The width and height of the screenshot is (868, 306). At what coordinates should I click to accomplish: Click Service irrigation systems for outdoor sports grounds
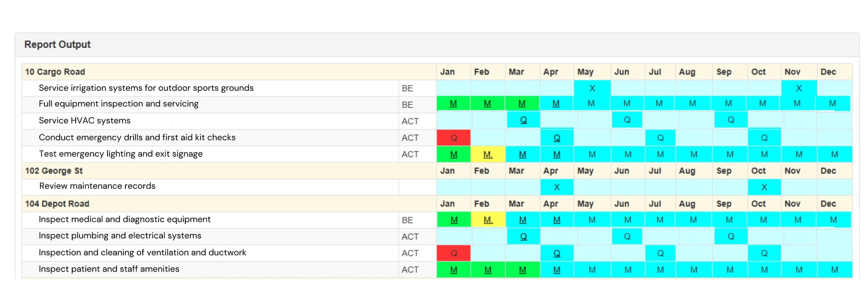[x=146, y=88]
